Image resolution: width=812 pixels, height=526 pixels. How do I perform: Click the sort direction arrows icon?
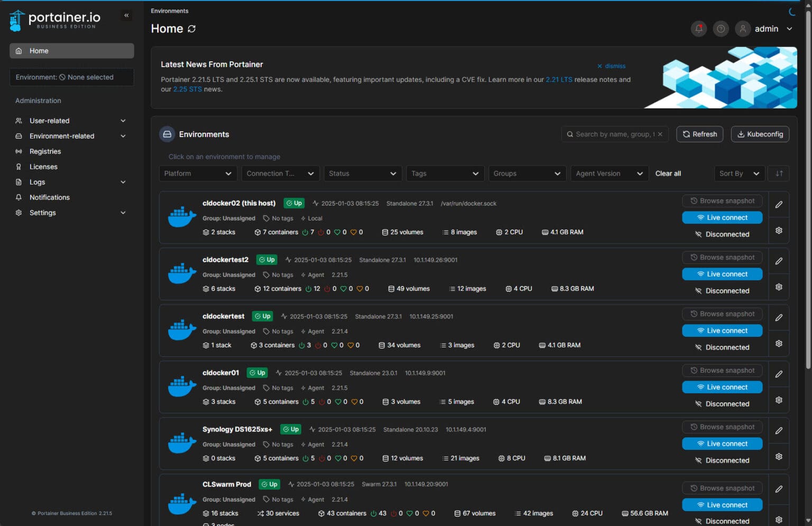click(778, 173)
